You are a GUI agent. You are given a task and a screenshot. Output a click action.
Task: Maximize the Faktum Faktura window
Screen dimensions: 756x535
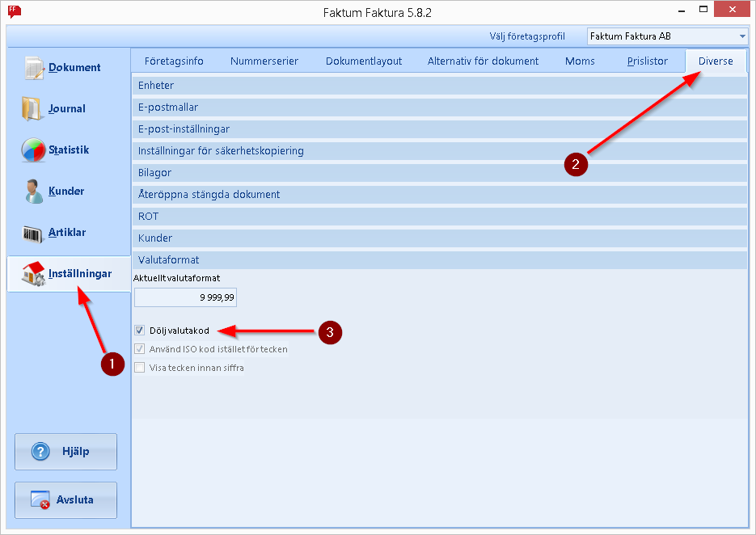pyautogui.click(x=703, y=9)
